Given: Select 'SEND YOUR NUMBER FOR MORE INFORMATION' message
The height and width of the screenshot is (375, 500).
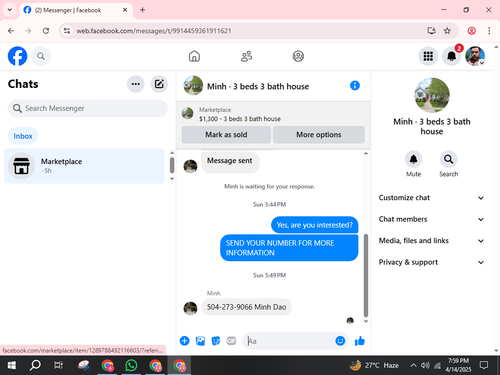Looking at the screenshot, I should (x=289, y=248).
